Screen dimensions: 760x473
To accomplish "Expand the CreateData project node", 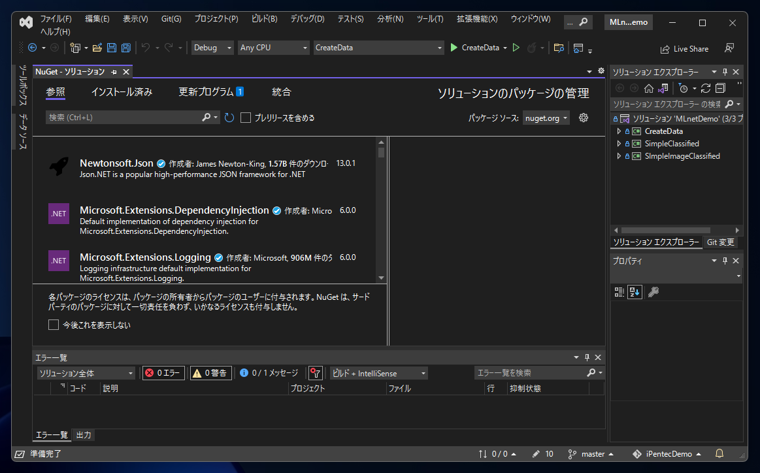I will click(618, 131).
